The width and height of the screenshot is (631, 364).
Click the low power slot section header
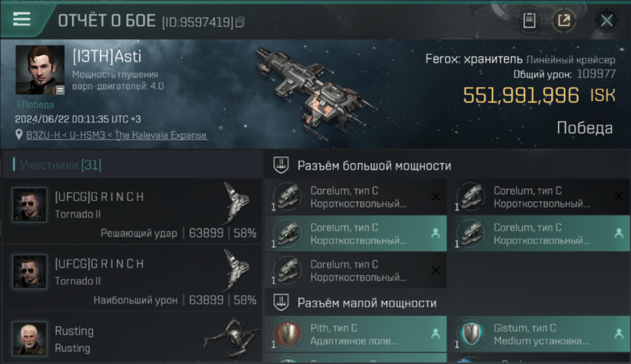click(447, 303)
